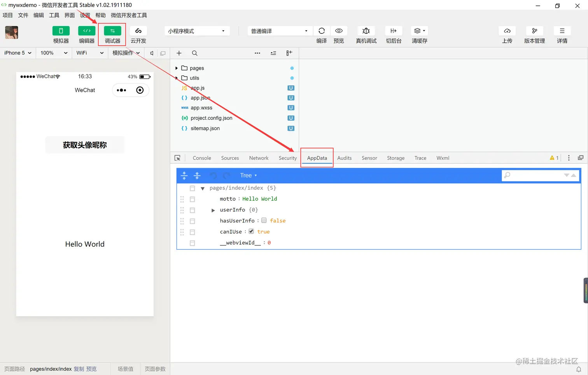
Task: Click the 编译 compile refresh icon
Action: click(322, 31)
